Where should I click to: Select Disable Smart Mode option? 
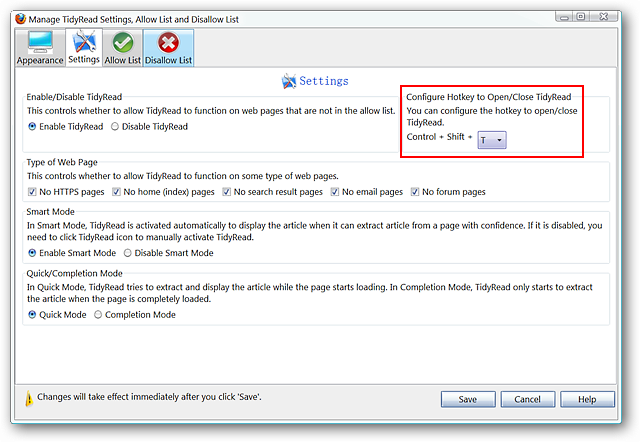pos(128,253)
